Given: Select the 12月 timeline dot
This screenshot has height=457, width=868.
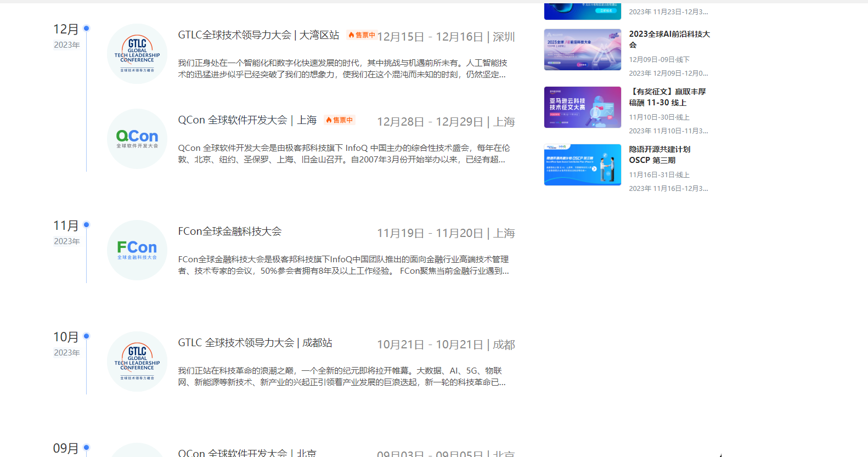Looking at the screenshot, I should click(x=86, y=29).
